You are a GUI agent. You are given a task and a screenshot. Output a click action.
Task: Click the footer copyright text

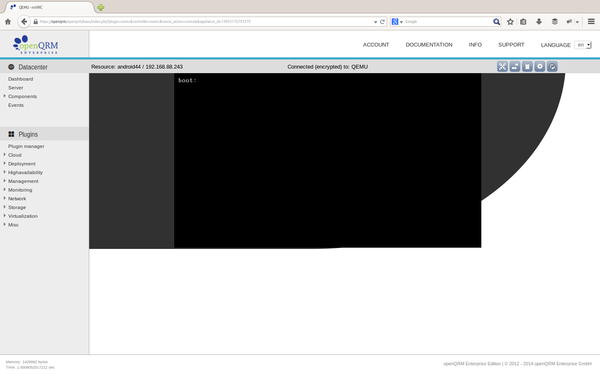[x=517, y=364]
